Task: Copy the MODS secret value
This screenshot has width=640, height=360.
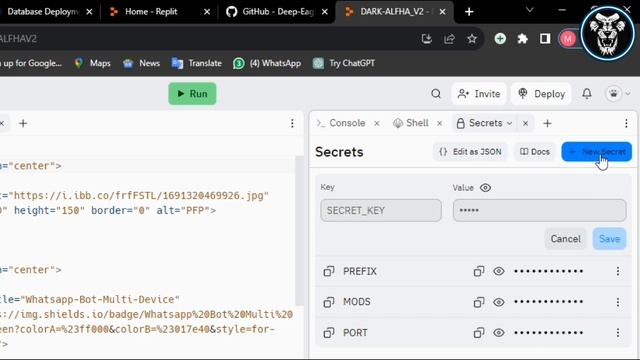Action: click(x=479, y=302)
